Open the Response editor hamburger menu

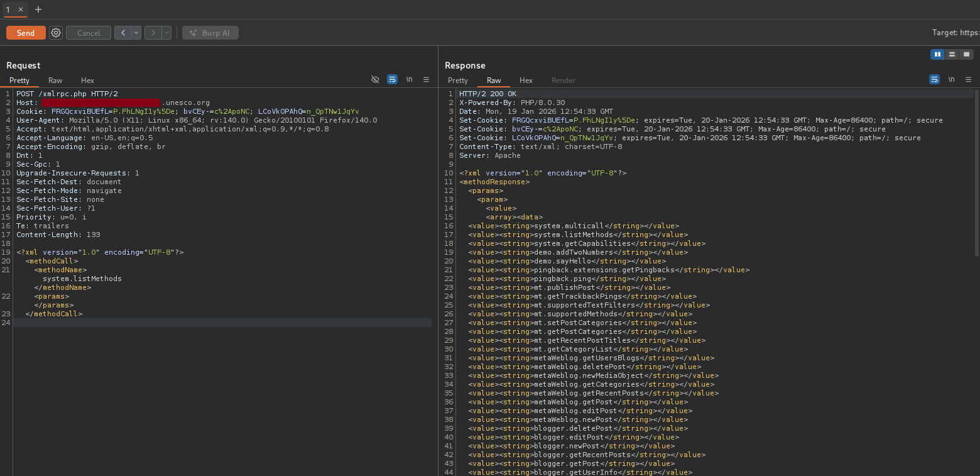click(x=968, y=79)
